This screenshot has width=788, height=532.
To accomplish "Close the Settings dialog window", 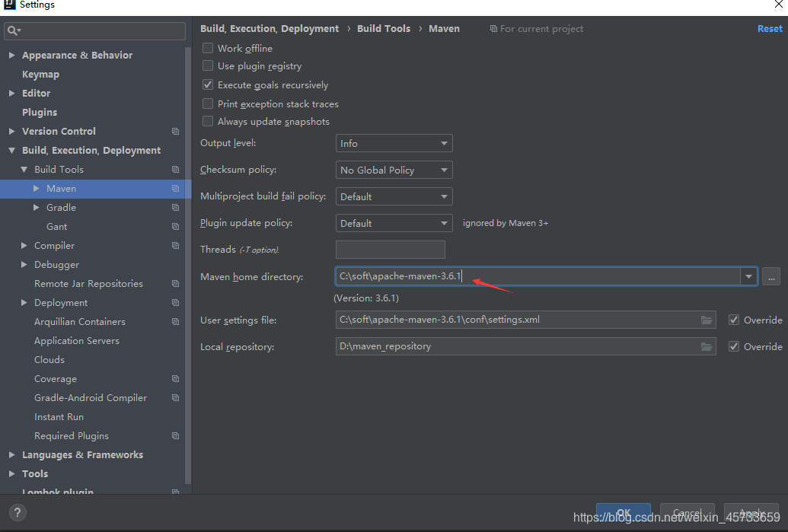I will (778, 5).
